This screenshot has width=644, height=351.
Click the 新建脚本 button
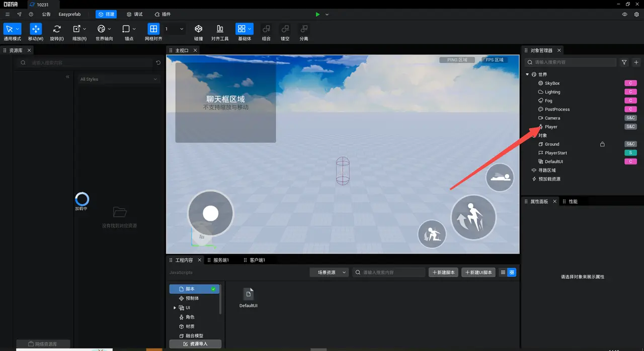tap(443, 273)
